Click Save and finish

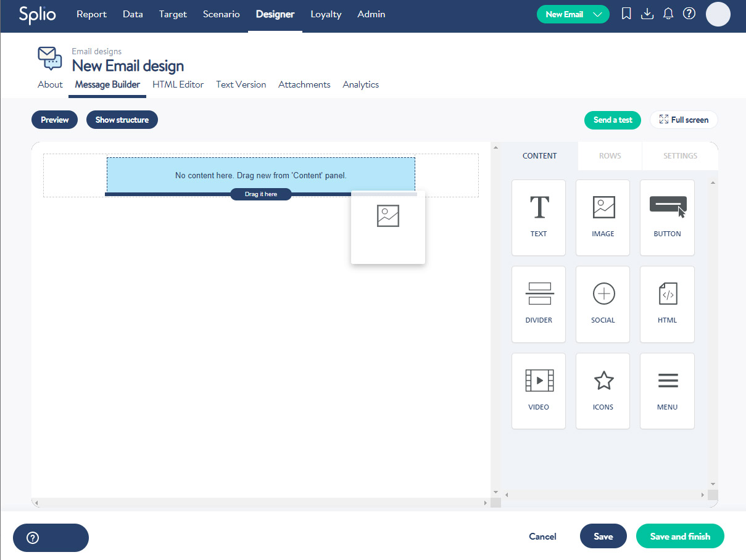pyautogui.click(x=680, y=536)
